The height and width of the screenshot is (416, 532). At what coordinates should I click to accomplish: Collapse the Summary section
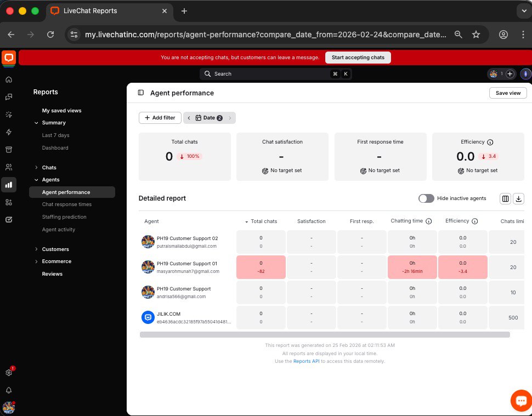click(53, 123)
